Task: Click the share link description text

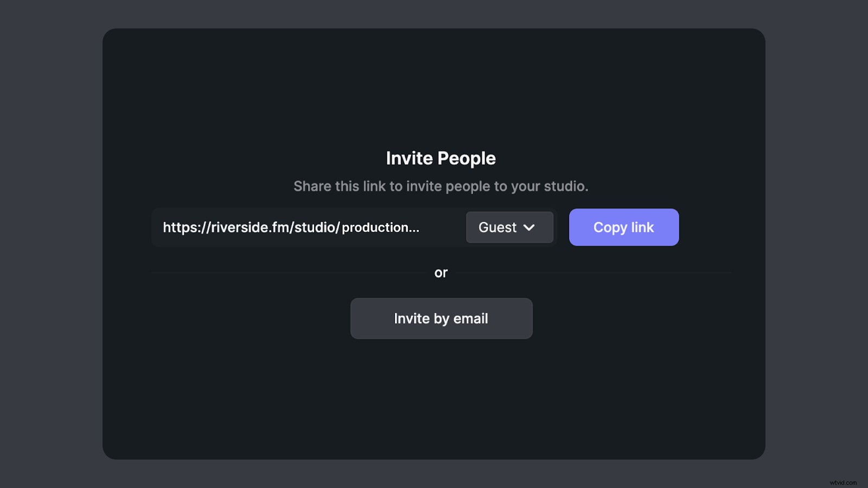Action: [x=441, y=186]
